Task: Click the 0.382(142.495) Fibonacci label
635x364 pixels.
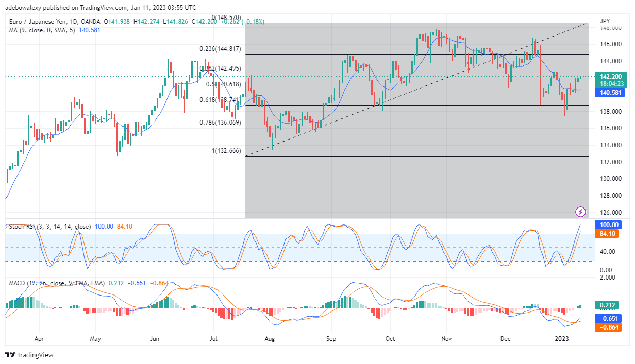Action: [221, 68]
